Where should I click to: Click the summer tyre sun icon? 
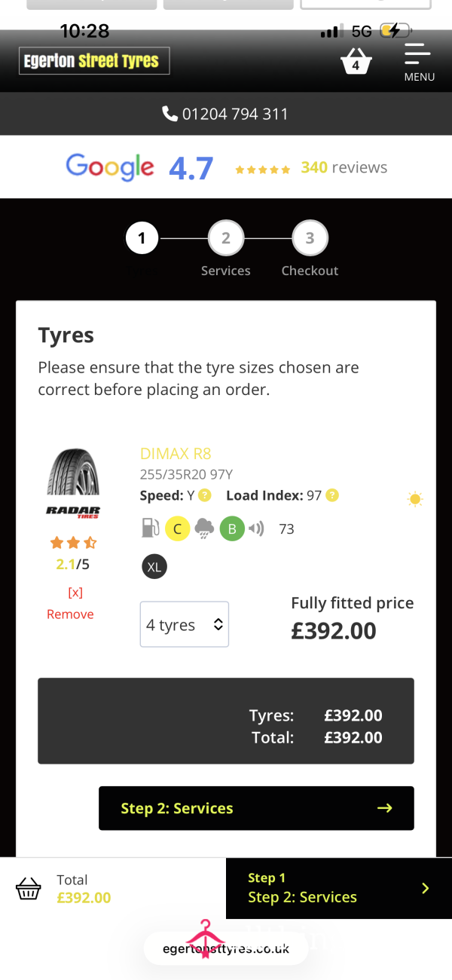pyautogui.click(x=414, y=499)
